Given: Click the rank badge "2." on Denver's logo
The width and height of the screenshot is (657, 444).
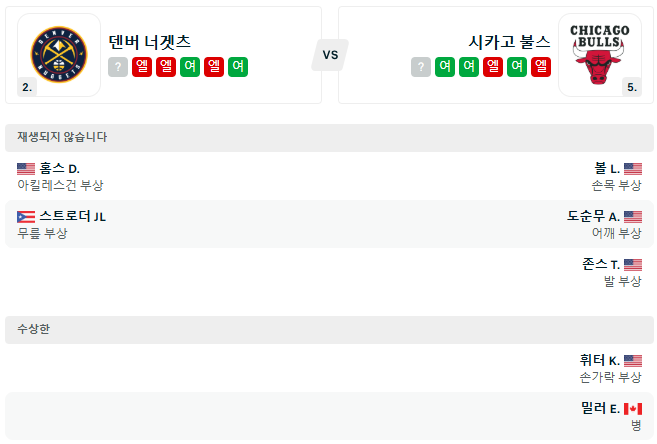Looking at the screenshot, I should pos(27,87).
